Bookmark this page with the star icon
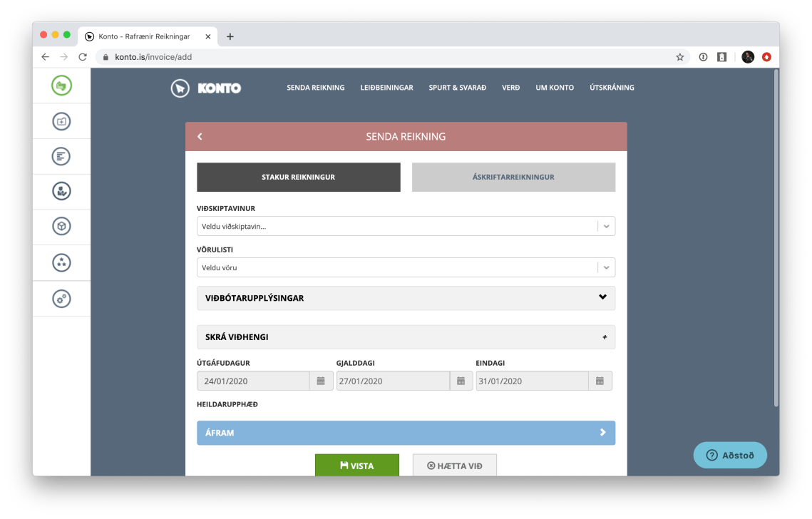This screenshot has height=519, width=812. point(679,57)
